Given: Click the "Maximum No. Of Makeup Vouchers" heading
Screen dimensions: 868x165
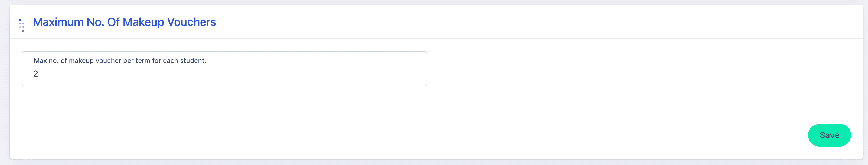Looking at the screenshot, I should tap(124, 22).
